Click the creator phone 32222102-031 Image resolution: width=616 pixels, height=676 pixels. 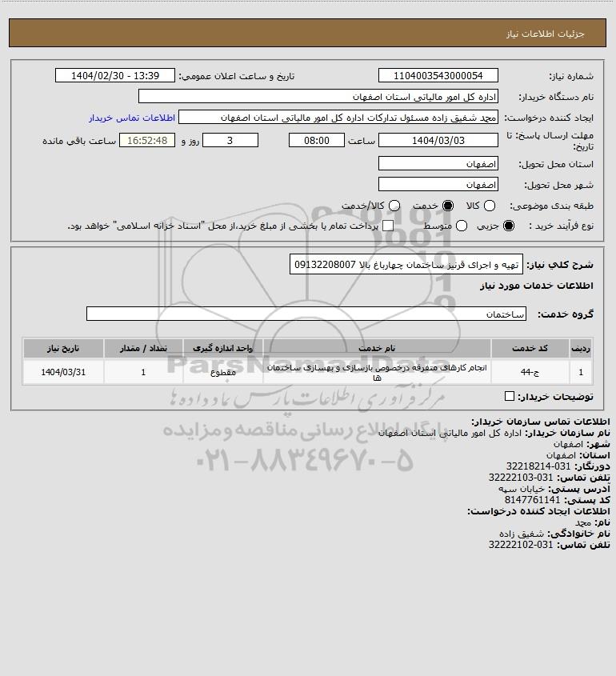point(521,545)
